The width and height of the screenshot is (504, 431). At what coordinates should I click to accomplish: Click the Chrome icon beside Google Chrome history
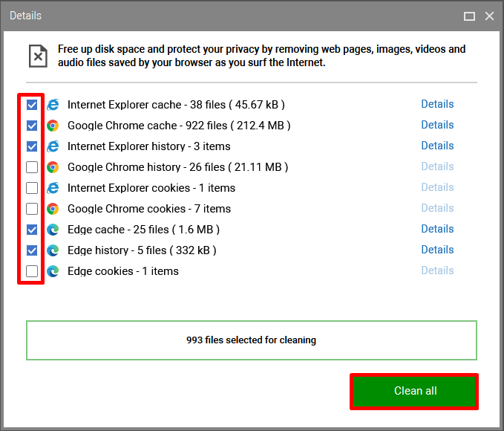tap(53, 167)
